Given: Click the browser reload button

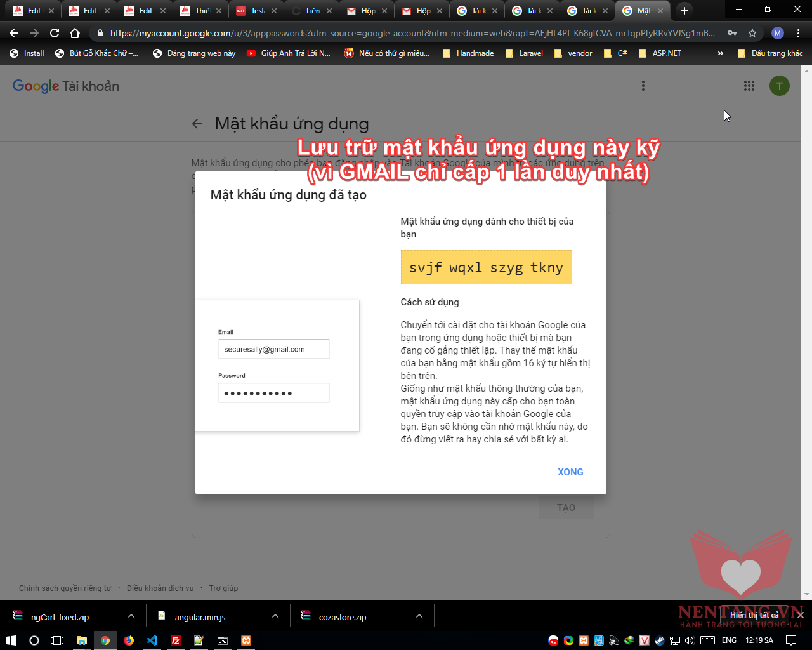Looking at the screenshot, I should [x=55, y=33].
